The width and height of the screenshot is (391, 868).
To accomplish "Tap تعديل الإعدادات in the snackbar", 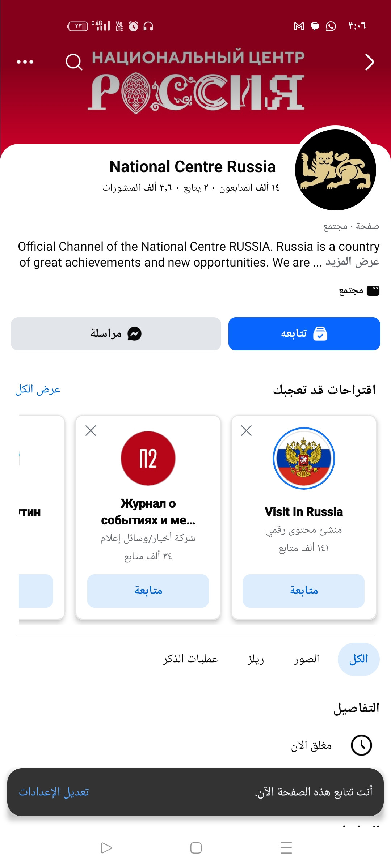I will (x=54, y=792).
